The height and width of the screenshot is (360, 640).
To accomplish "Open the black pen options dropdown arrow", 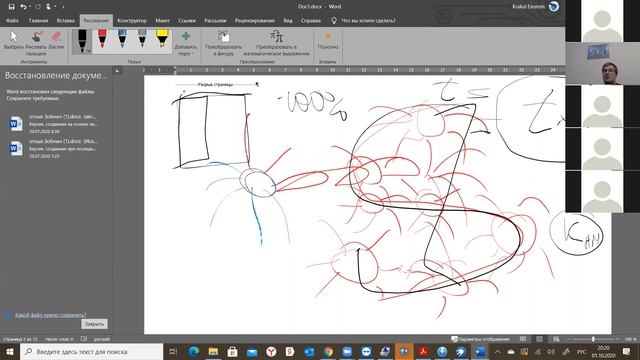I will click(89, 51).
